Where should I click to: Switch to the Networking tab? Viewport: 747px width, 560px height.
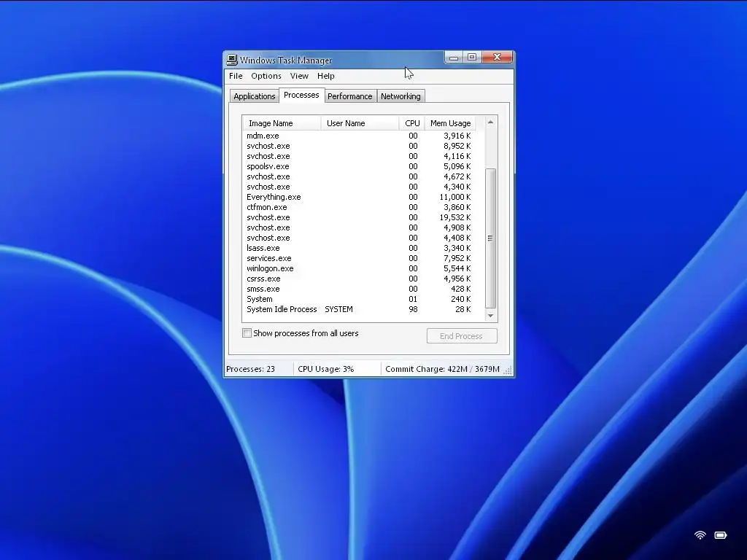point(400,96)
